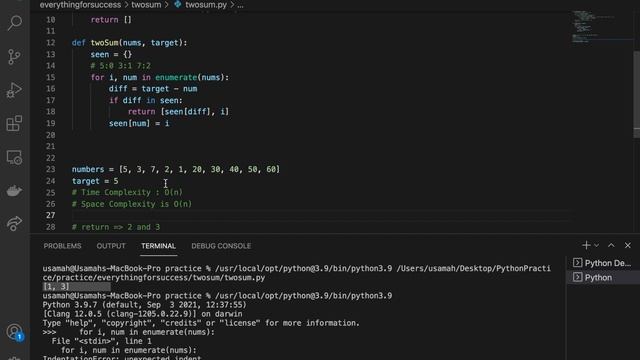The height and width of the screenshot is (360, 640).
Task: Click the everythingforsuccess breadcrumb
Action: (80, 5)
